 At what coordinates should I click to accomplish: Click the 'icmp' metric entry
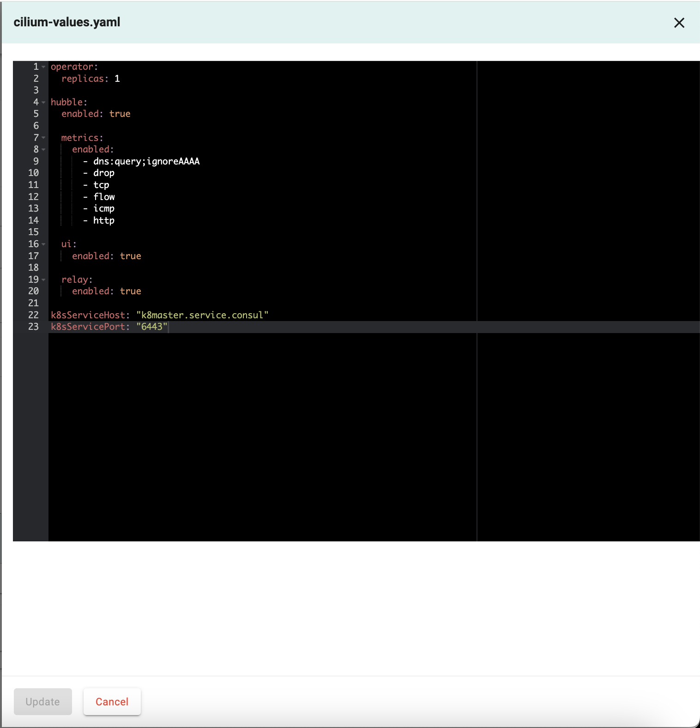[x=104, y=209]
